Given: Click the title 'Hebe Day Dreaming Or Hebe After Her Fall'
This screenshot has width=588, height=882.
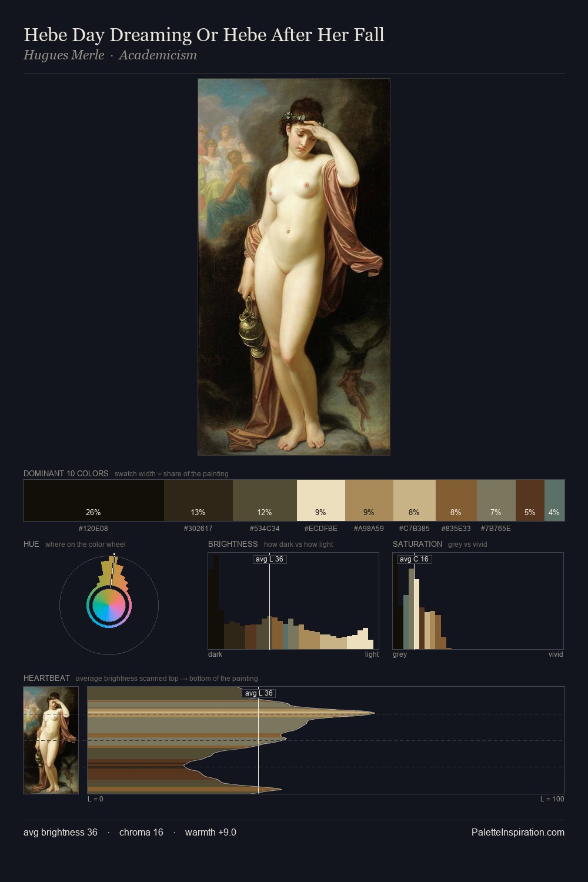Looking at the screenshot, I should [204, 35].
